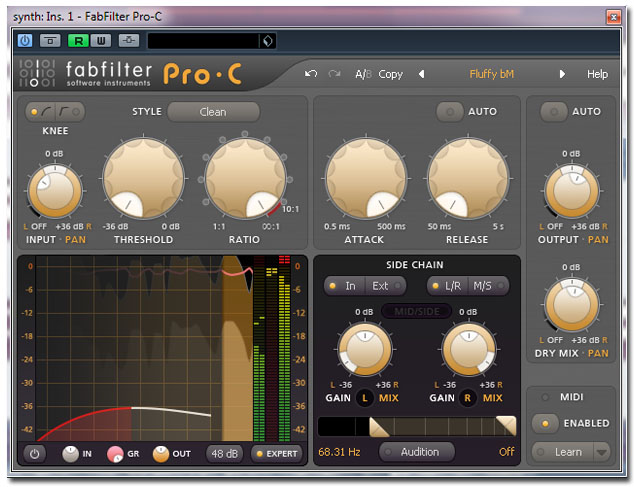Click the right side chain Gain knob
Screen dimensions: 634x487
pyautogui.click(x=469, y=349)
